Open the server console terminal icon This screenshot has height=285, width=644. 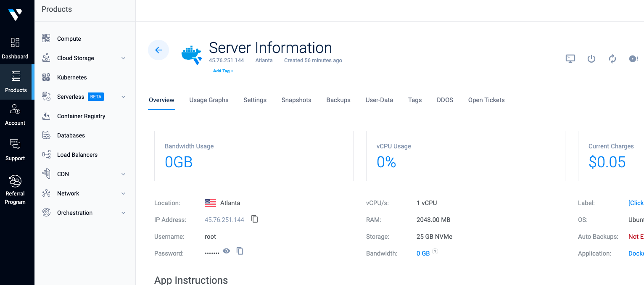pyautogui.click(x=570, y=59)
